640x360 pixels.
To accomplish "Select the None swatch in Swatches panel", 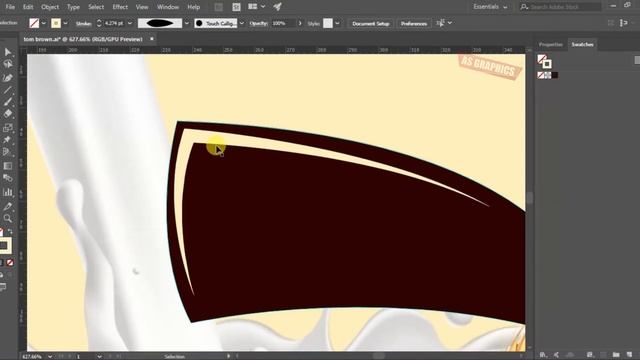I will [x=540, y=75].
